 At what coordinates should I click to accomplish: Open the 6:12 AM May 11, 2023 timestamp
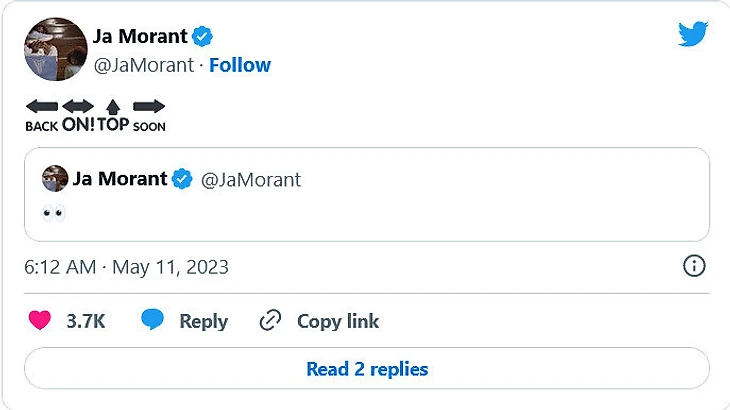tap(126, 267)
